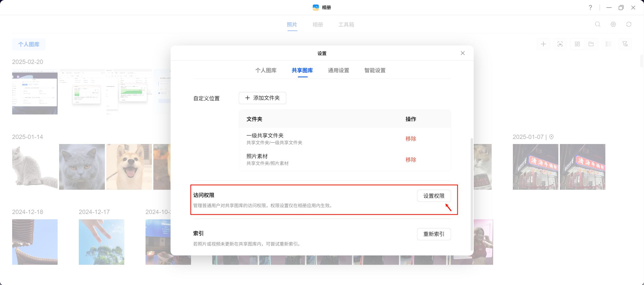
Task: Click the search magnifier icon
Action: (598, 24)
